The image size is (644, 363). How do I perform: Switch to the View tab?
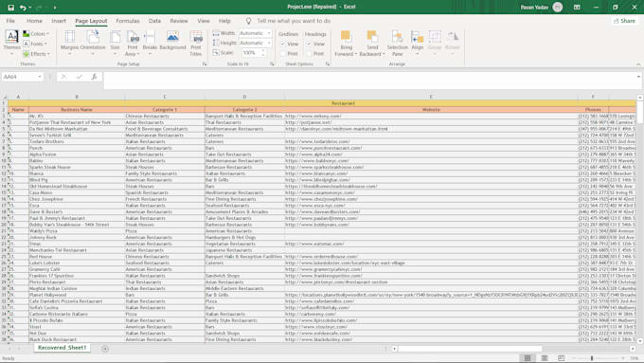point(204,21)
